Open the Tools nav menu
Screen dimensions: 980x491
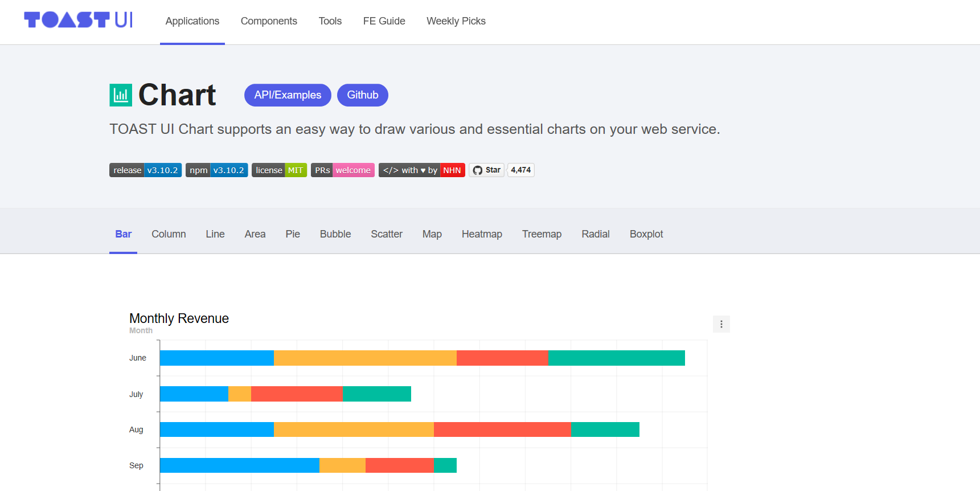[330, 21]
